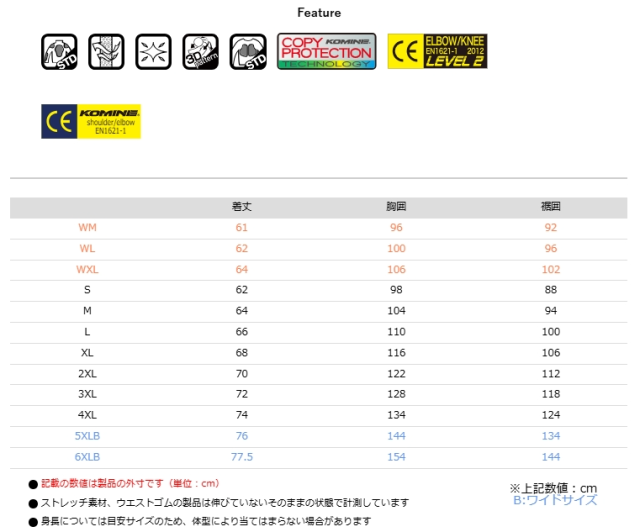Screen dimensions: 640x532
Task: Click the stretch material feature icon
Action: click(x=153, y=52)
